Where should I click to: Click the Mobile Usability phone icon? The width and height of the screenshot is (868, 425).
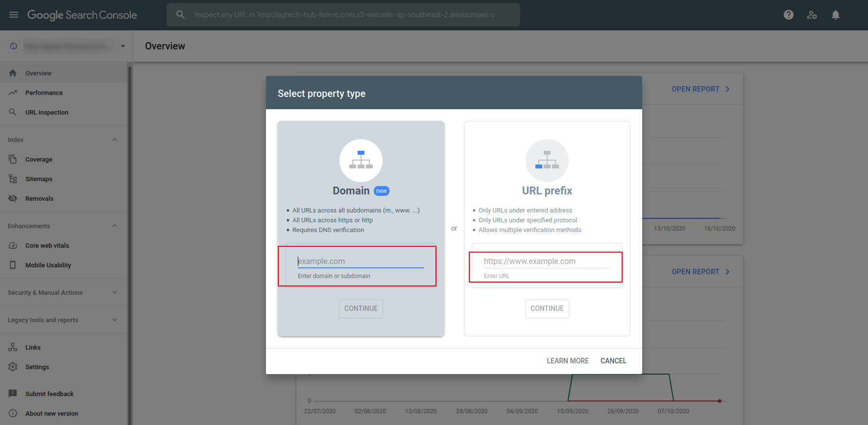(x=13, y=265)
